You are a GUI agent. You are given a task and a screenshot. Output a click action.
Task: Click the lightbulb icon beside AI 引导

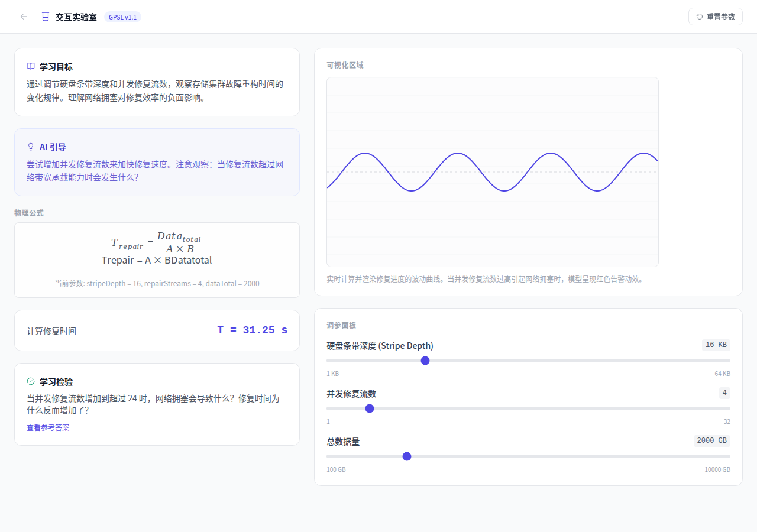[x=31, y=147]
